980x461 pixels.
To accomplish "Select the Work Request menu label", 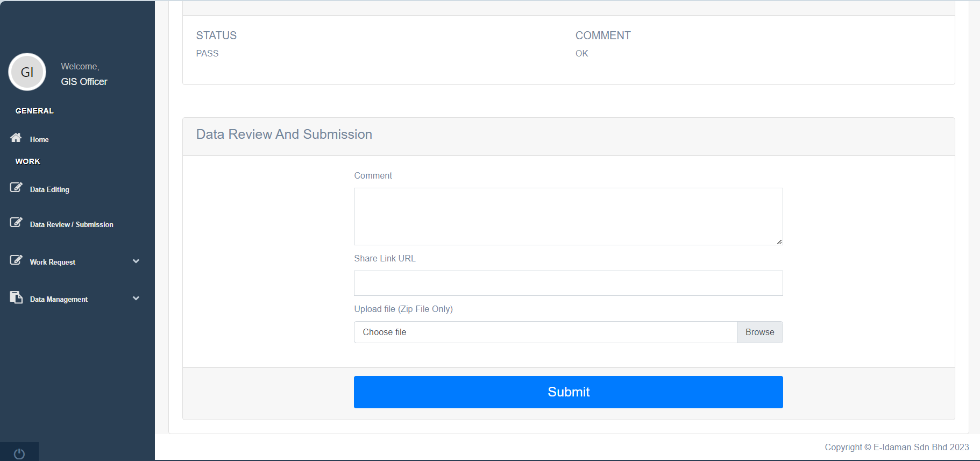I will coord(53,262).
